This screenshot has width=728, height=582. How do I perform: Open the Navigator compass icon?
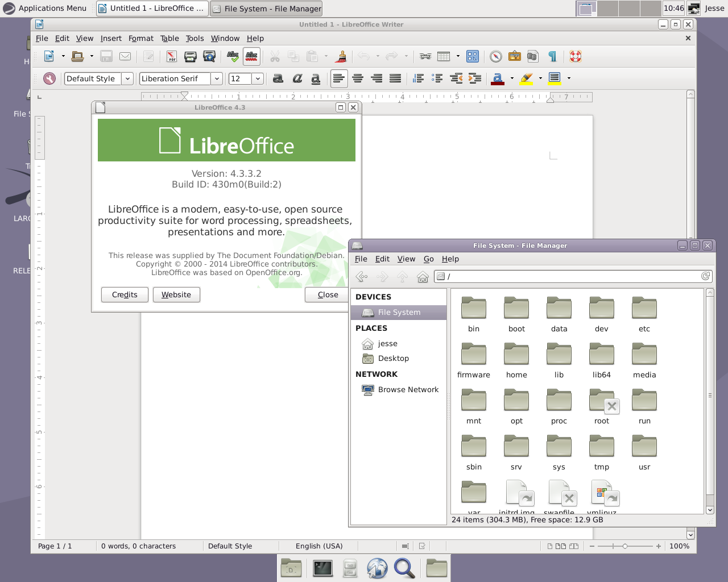[x=496, y=56]
